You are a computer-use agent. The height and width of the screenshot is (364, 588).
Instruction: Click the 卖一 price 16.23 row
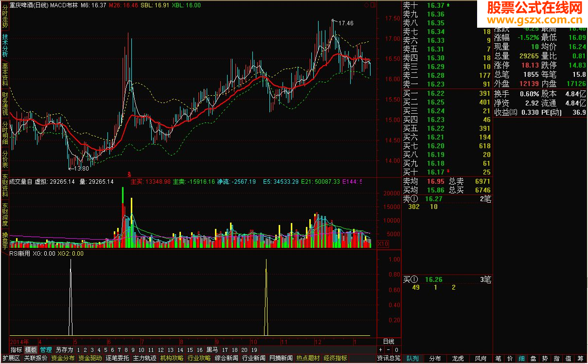click(447, 84)
